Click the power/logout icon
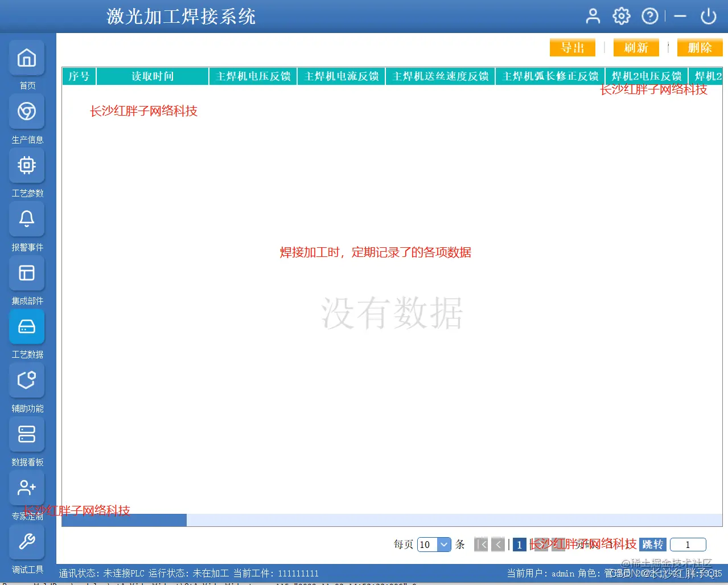This screenshot has height=585, width=728. 708,16
